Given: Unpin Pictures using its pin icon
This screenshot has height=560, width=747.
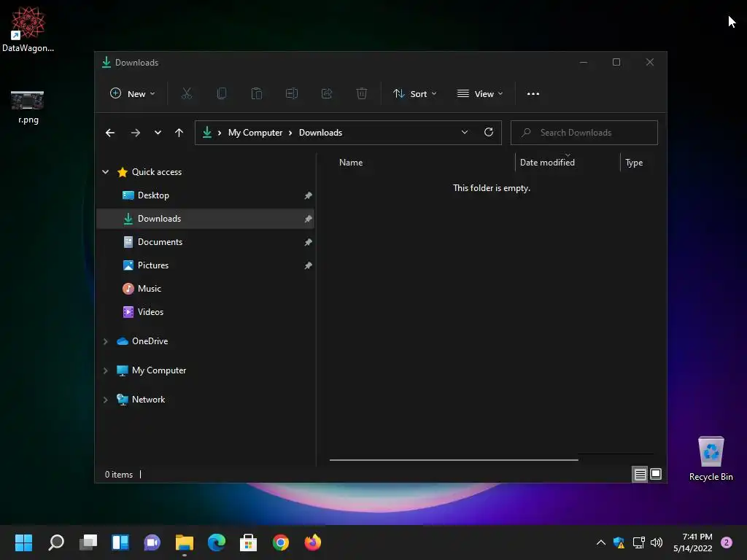Looking at the screenshot, I should click(x=309, y=265).
